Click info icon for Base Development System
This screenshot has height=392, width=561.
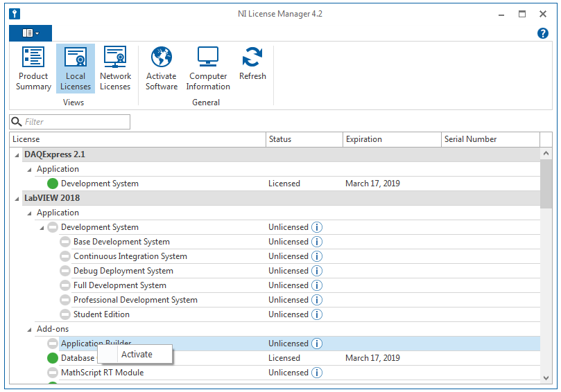pyautogui.click(x=317, y=242)
